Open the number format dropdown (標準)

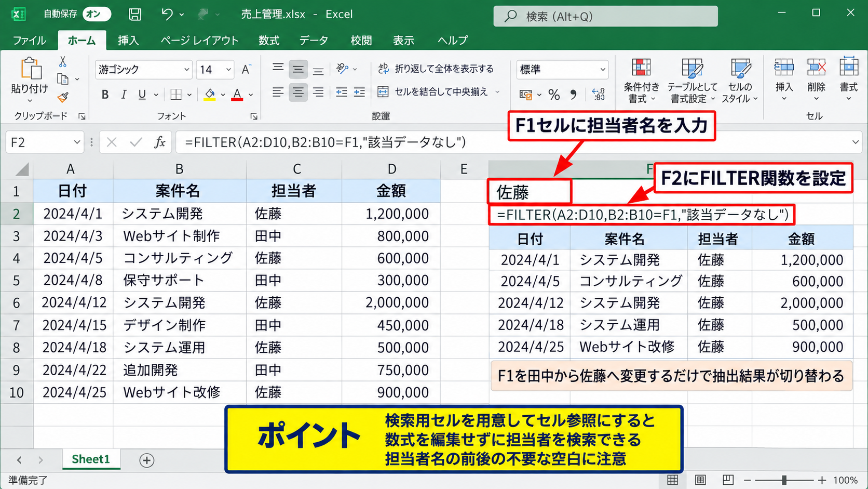(x=603, y=70)
